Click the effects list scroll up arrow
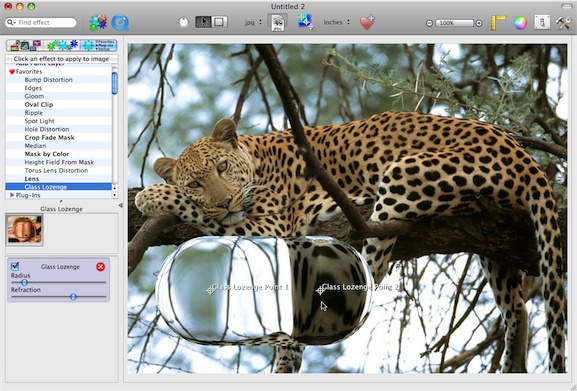 tap(114, 188)
